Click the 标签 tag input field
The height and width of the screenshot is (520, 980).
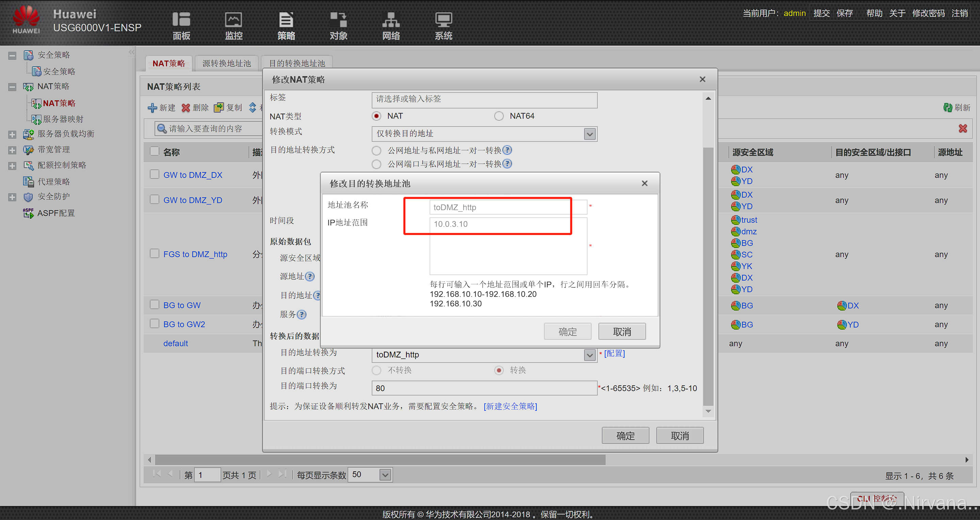pyautogui.click(x=484, y=100)
